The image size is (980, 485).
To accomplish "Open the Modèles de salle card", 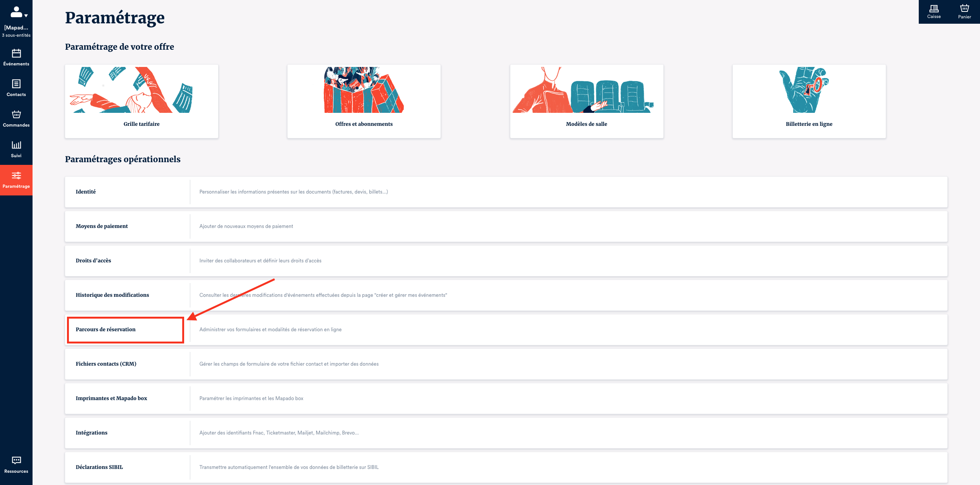I will point(586,101).
